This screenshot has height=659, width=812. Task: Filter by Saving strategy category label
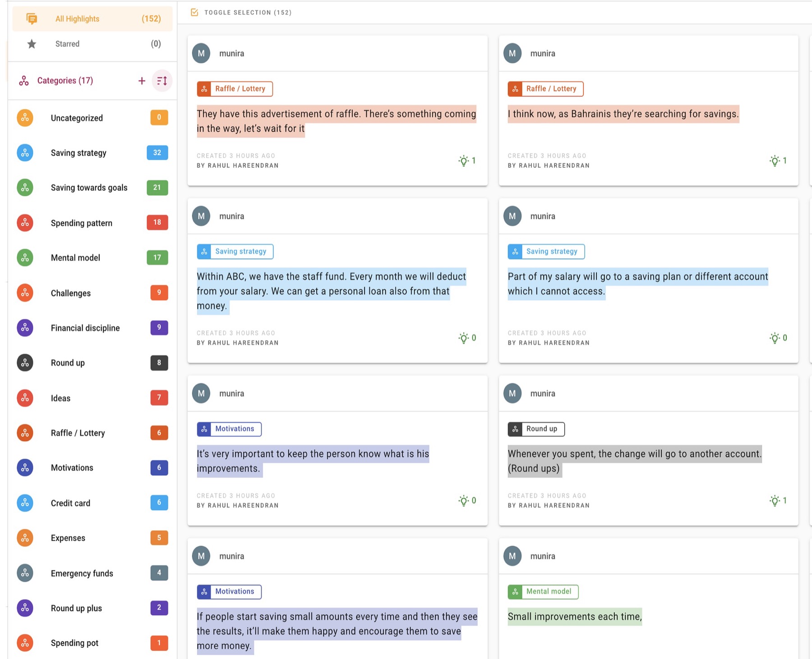tap(78, 153)
